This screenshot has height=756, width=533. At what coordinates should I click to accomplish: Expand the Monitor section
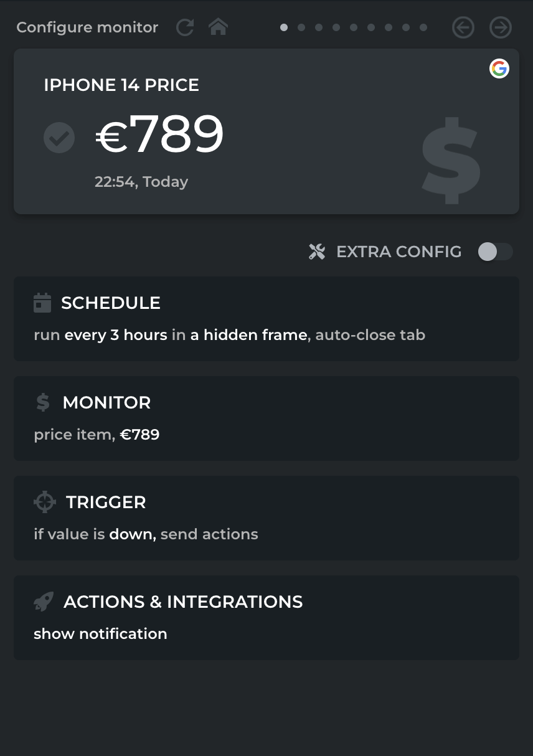pyautogui.click(x=266, y=418)
